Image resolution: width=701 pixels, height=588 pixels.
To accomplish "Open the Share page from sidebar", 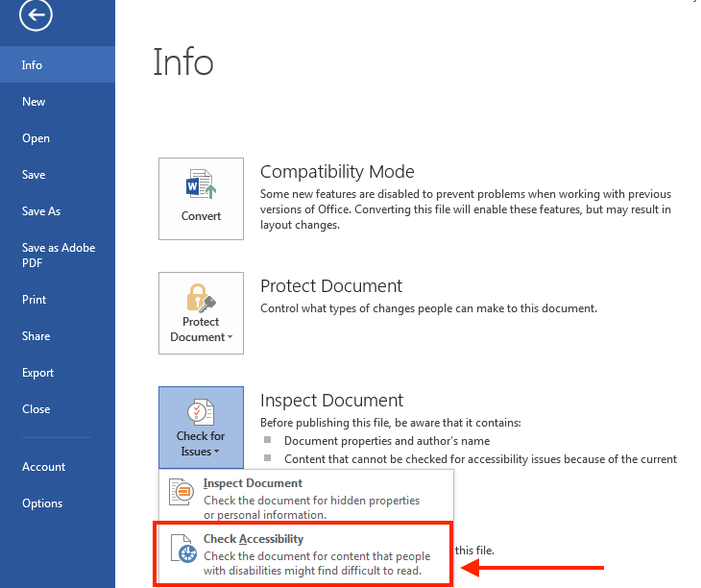I will (x=36, y=336).
